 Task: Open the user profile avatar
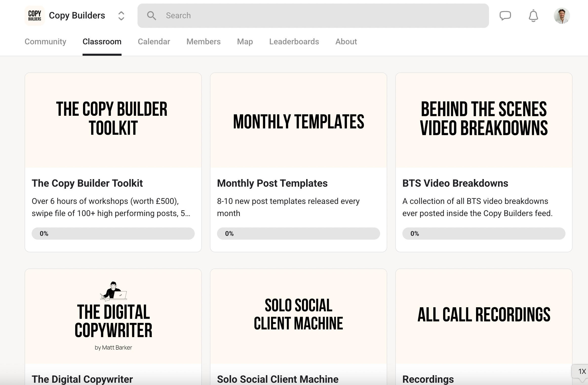point(562,16)
